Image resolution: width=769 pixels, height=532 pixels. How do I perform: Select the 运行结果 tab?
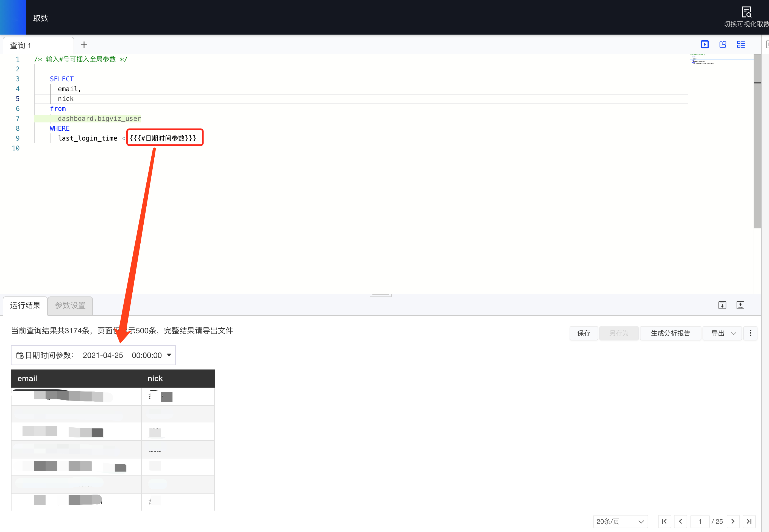pos(25,305)
